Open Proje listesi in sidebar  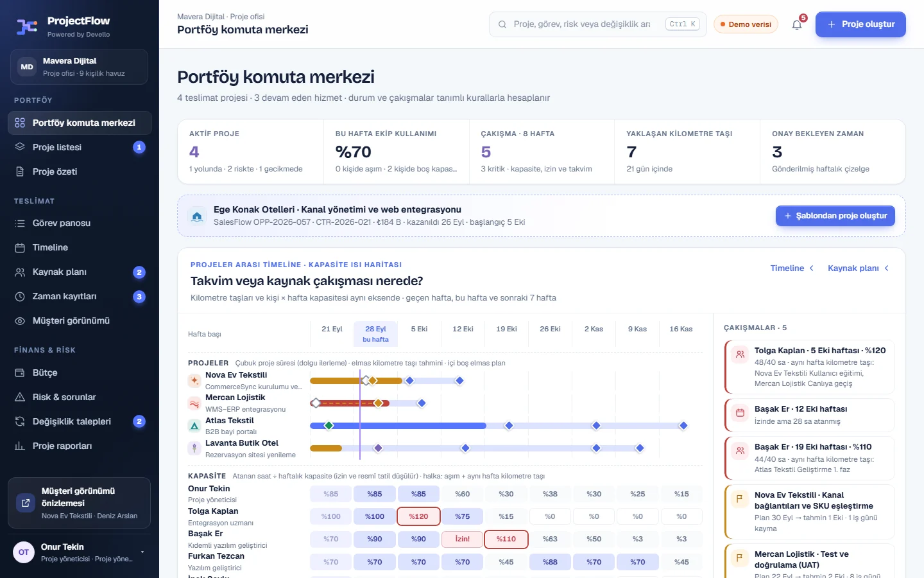(x=80, y=147)
